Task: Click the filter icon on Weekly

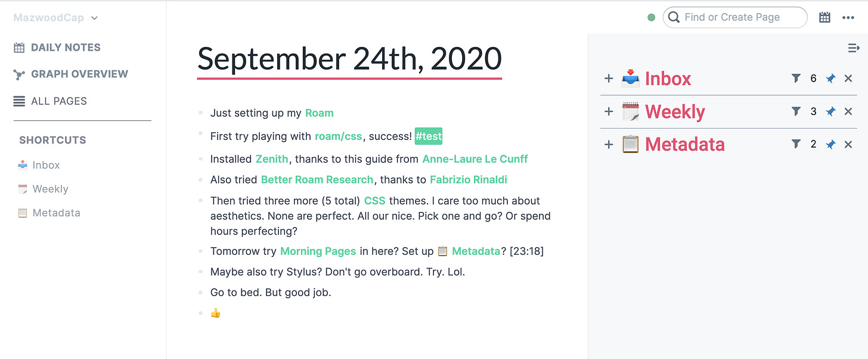Action: 796,111
